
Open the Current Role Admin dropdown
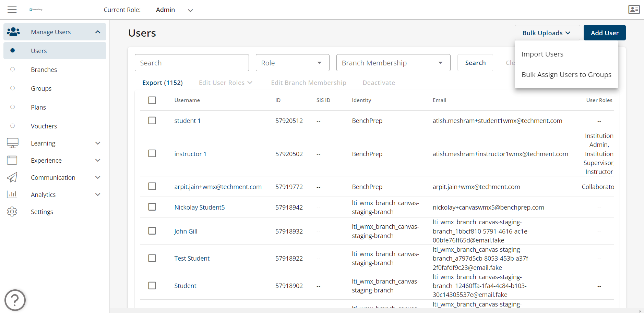pos(174,10)
